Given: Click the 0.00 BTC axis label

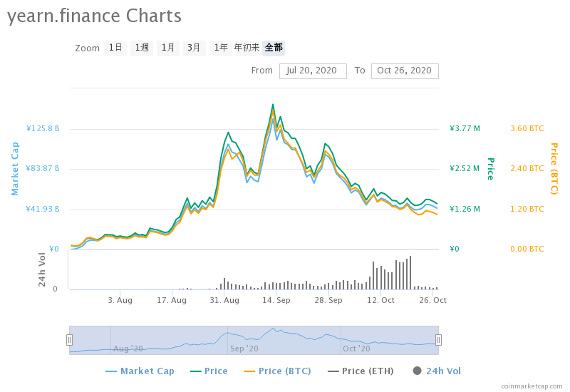Looking at the screenshot, I should pyautogui.click(x=527, y=249).
